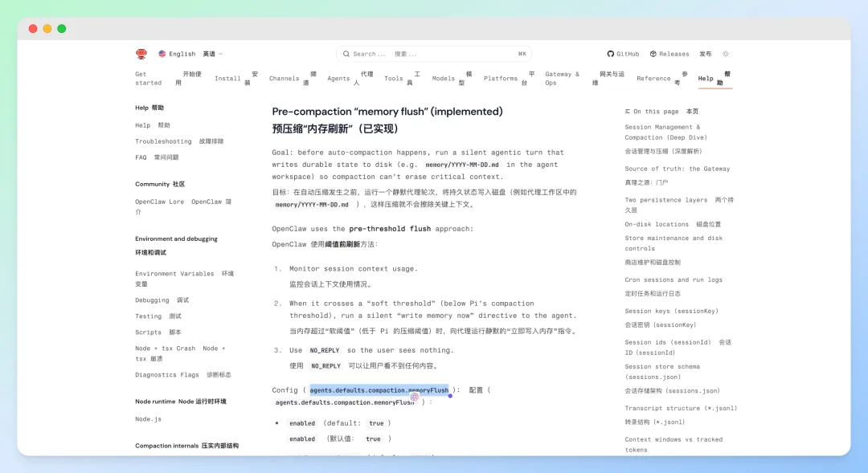Switch to the Tools tab

coord(393,79)
